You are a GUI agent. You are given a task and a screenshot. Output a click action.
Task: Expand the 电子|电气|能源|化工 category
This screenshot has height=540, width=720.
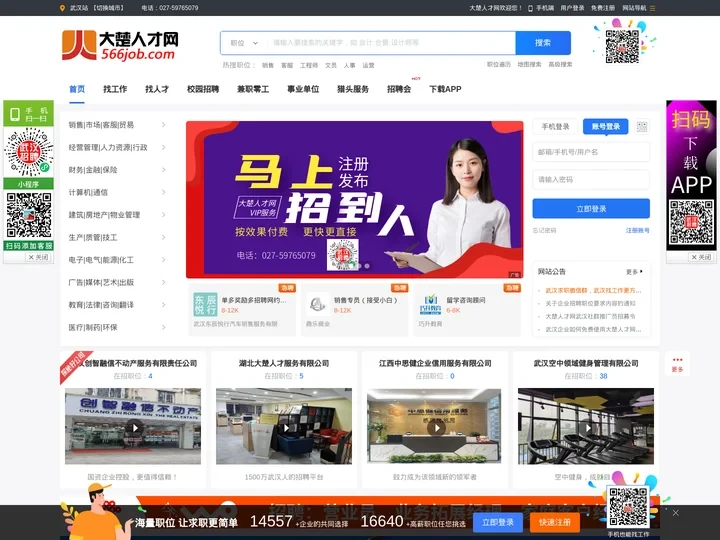pyautogui.click(x=118, y=260)
